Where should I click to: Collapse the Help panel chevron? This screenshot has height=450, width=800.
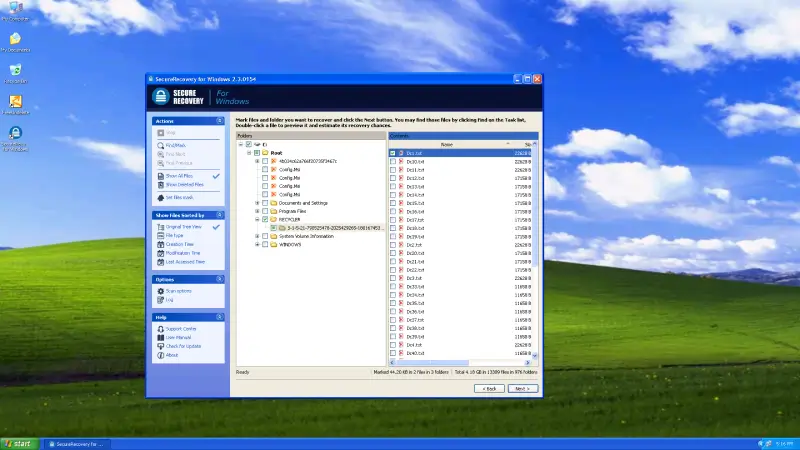click(x=219, y=317)
